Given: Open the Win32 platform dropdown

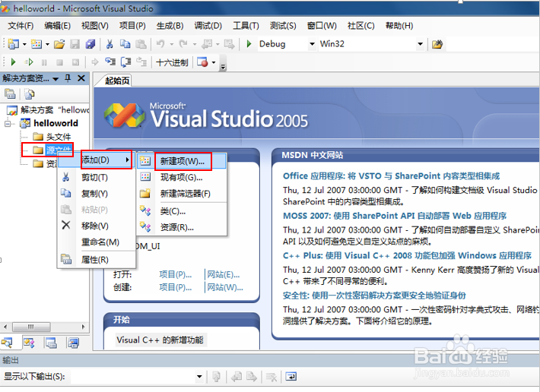Looking at the screenshot, I should pyautogui.click(x=420, y=44).
